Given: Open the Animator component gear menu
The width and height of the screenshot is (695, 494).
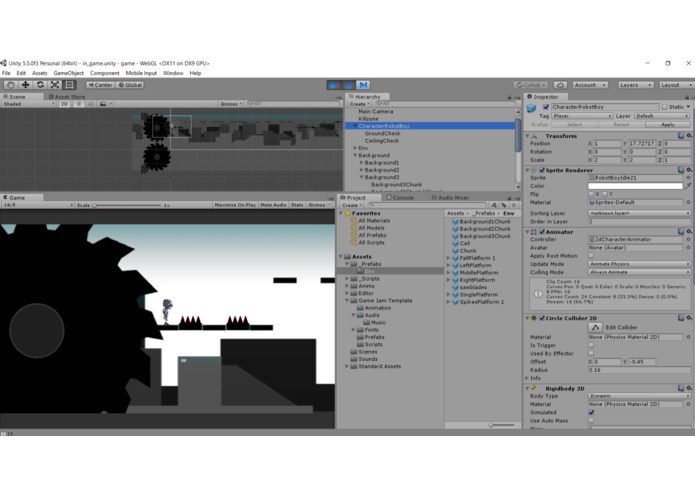Looking at the screenshot, I should tap(689, 232).
